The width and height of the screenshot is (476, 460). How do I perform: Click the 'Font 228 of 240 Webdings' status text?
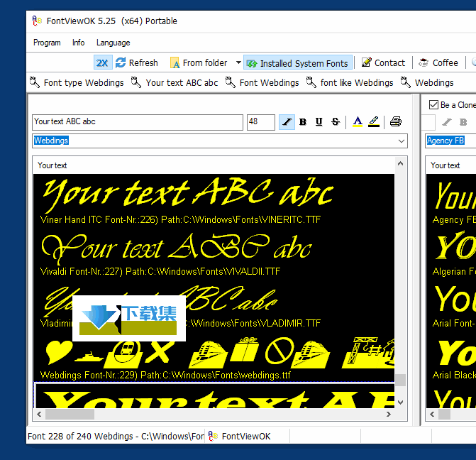pos(116,437)
